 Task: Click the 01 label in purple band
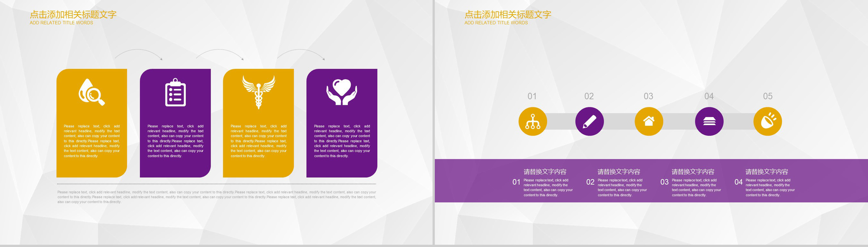(516, 182)
